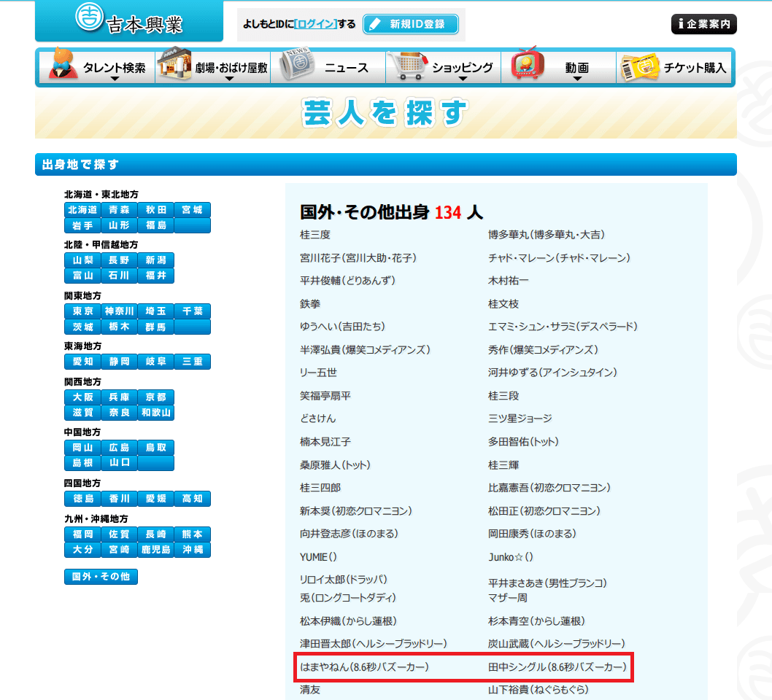Open the 桂文枝 talent link
Screen dimensions: 772x700
503,304
